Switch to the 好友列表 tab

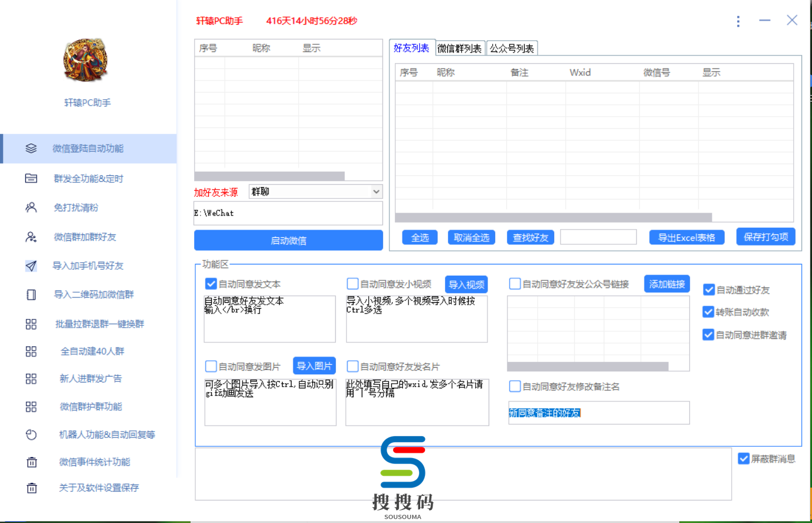(x=411, y=48)
